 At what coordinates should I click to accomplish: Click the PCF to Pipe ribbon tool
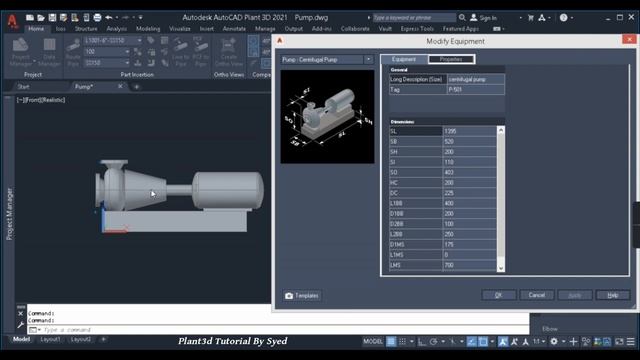pyautogui.click(x=200, y=52)
